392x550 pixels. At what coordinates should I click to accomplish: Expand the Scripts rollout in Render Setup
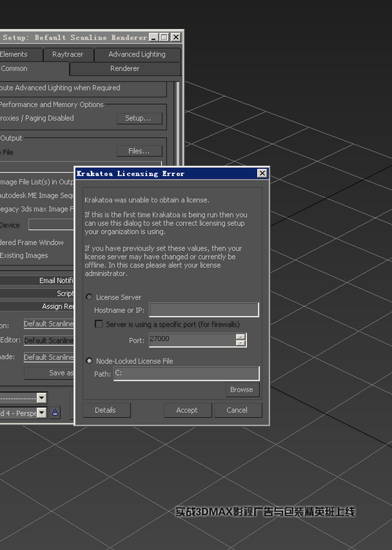(x=37, y=293)
